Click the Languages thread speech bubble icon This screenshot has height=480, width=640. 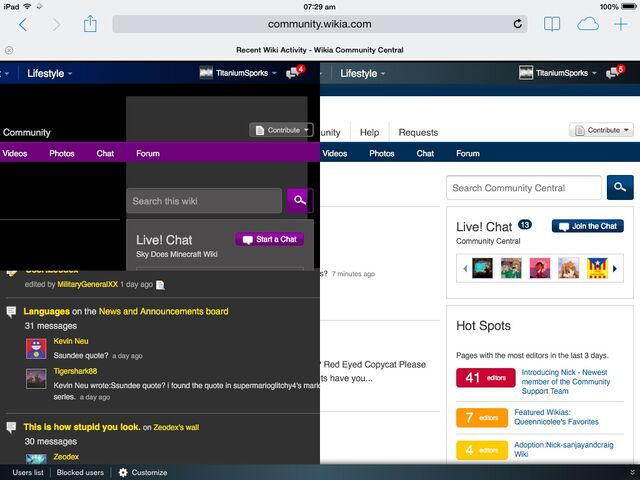11,312
